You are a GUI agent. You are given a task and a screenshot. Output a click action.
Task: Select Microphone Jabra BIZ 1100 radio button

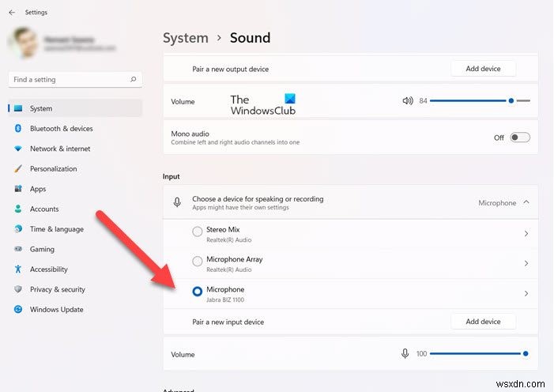tap(197, 292)
